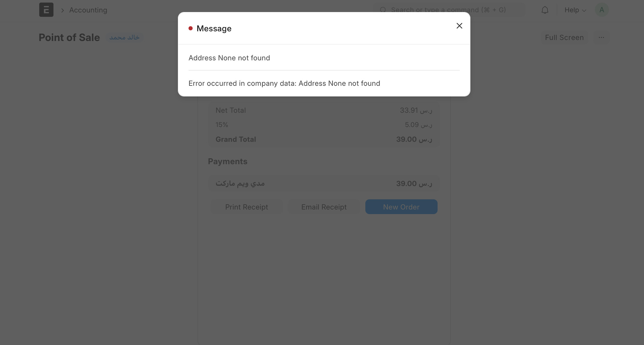Click Print Receipt
The height and width of the screenshot is (345, 644).
point(246,207)
